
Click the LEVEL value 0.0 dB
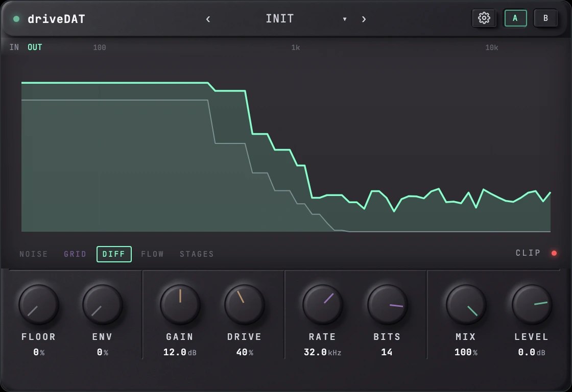(x=532, y=352)
